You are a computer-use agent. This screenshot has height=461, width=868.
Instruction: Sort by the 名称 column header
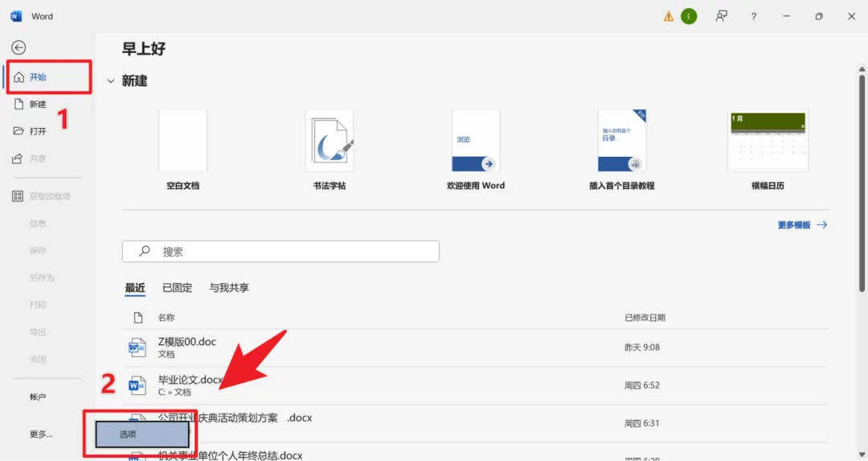(166, 318)
